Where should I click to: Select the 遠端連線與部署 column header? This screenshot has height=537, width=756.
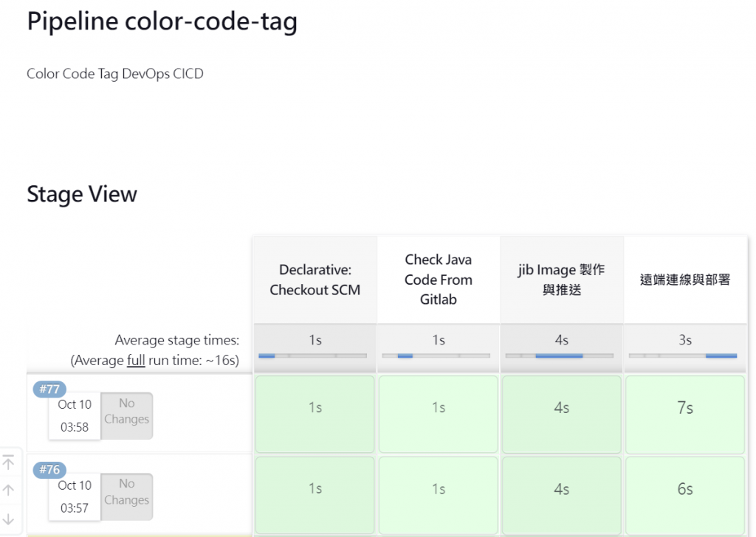pyautogui.click(x=685, y=280)
